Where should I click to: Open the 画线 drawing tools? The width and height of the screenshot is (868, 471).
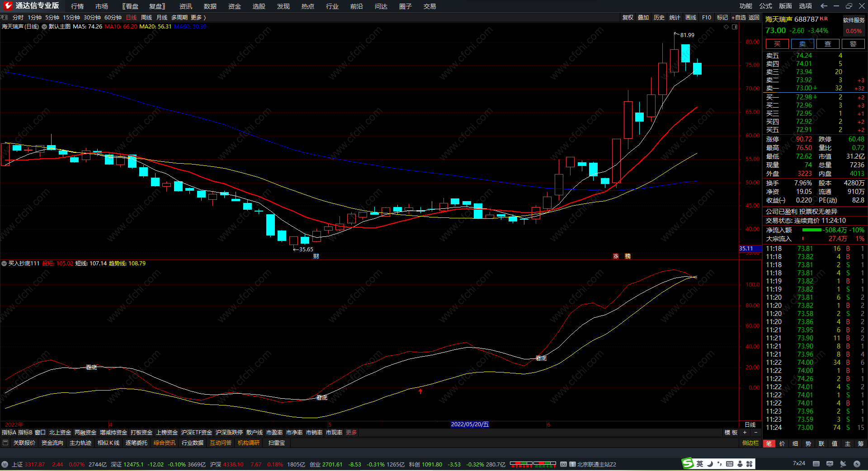coord(691,18)
